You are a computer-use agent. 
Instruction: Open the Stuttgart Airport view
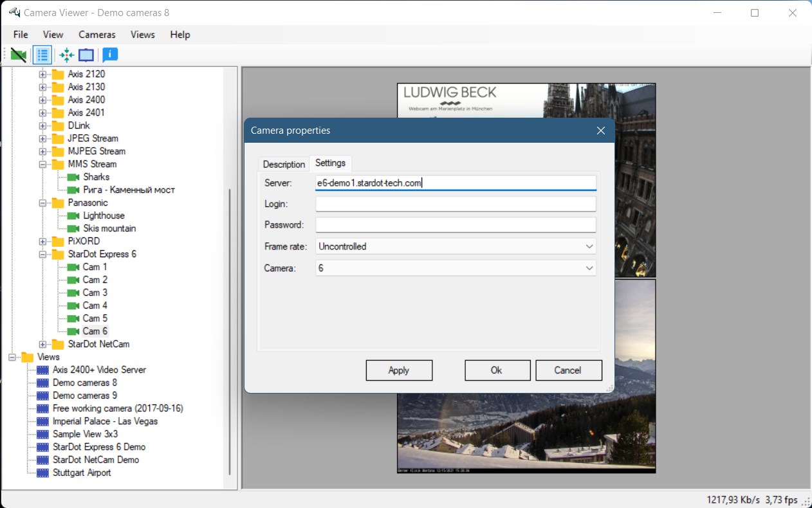[81, 473]
